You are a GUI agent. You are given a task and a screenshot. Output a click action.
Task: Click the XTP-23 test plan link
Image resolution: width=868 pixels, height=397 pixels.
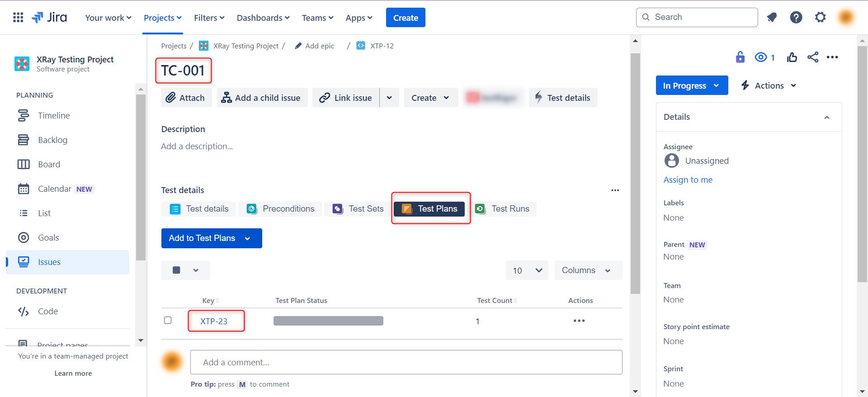214,321
